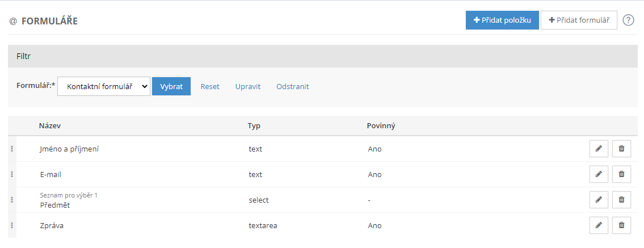Click the reorder handle next to Zpráva
This screenshot has height=248, width=644.
[12, 225]
